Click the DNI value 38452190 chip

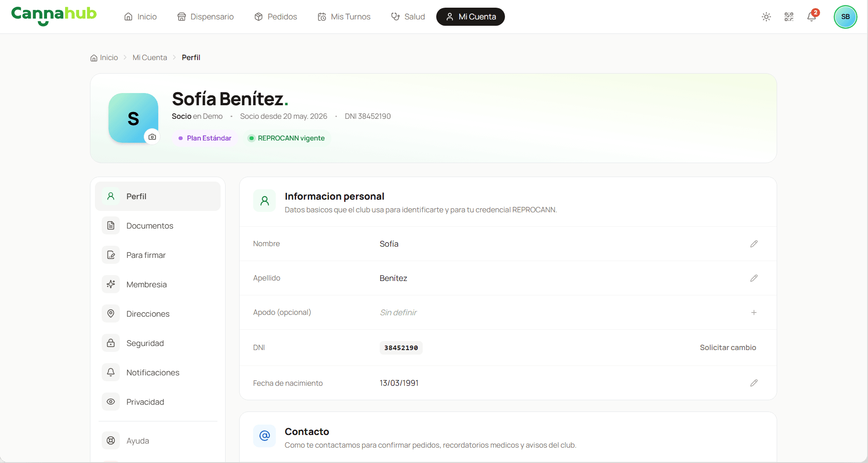401,348
